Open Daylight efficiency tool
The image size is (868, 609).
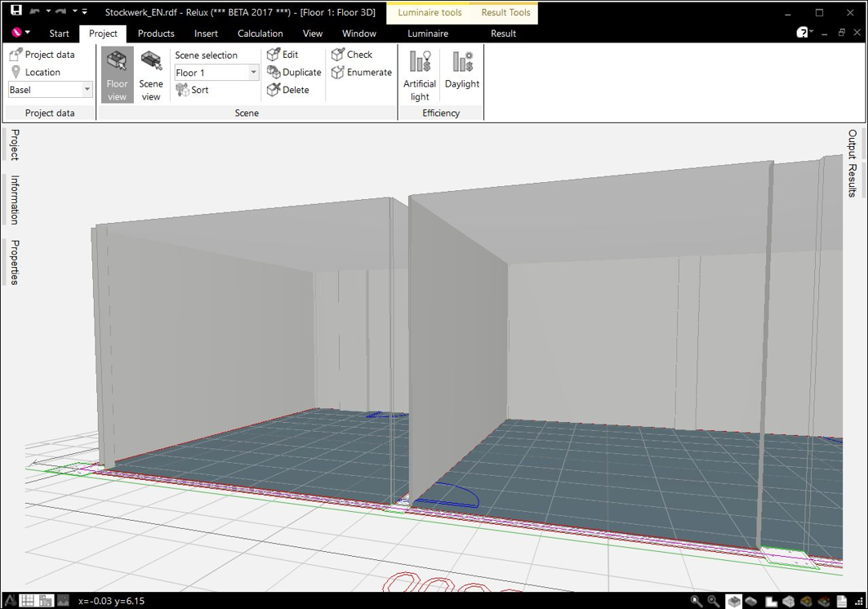point(461,69)
